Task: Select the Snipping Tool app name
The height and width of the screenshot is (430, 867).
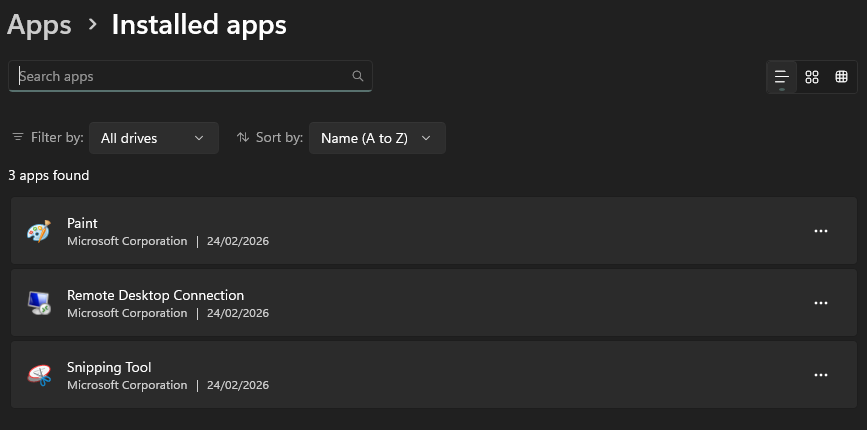Action: (x=109, y=368)
